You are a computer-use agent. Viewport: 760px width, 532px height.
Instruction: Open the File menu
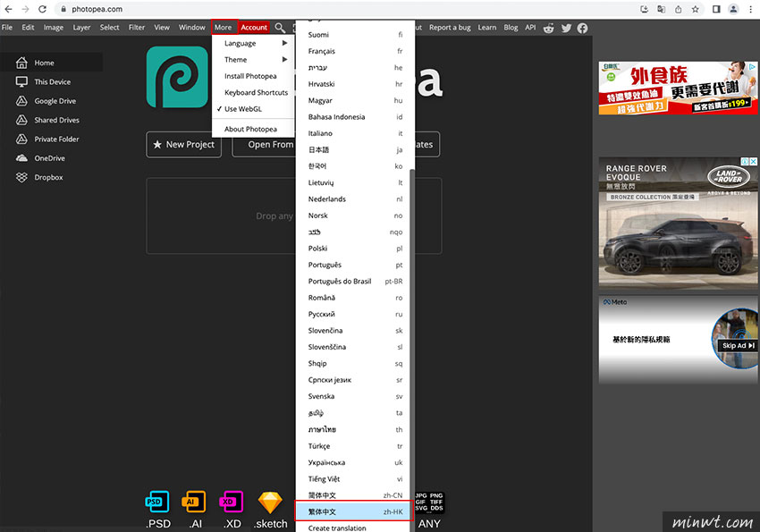tap(7, 28)
